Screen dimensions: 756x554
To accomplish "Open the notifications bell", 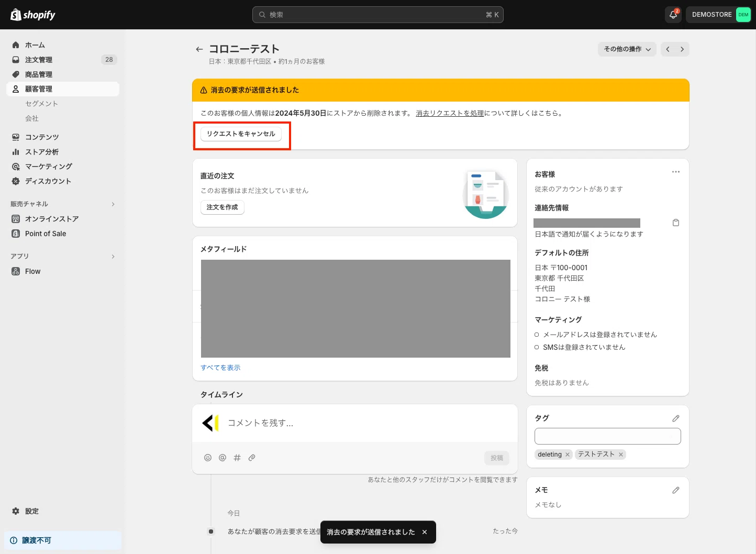I will point(673,15).
